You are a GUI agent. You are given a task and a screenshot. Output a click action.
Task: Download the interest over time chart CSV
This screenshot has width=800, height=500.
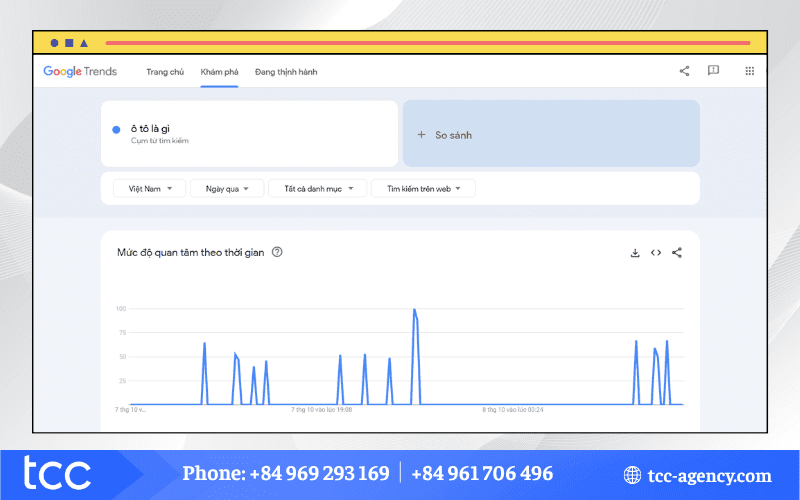(x=634, y=253)
